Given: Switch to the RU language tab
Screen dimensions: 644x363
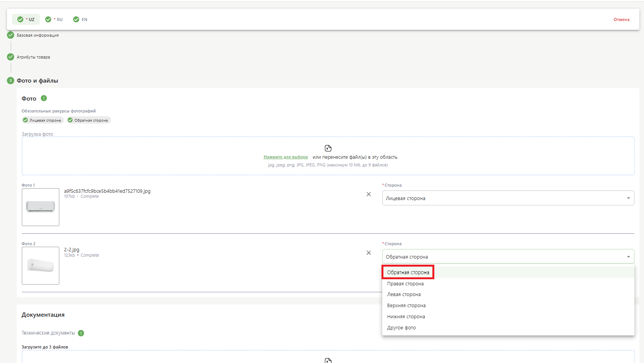Looking at the screenshot, I should click(54, 20).
